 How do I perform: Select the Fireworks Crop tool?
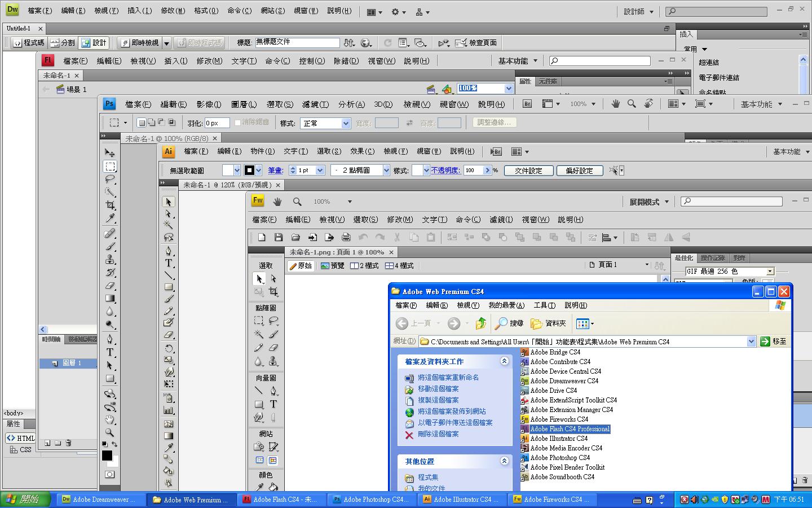click(x=273, y=292)
